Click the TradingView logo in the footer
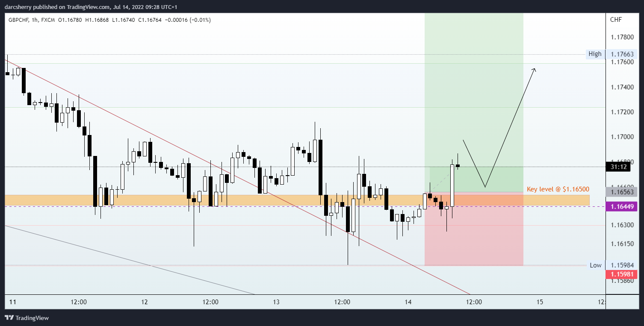This screenshot has width=644, height=326. 27,318
